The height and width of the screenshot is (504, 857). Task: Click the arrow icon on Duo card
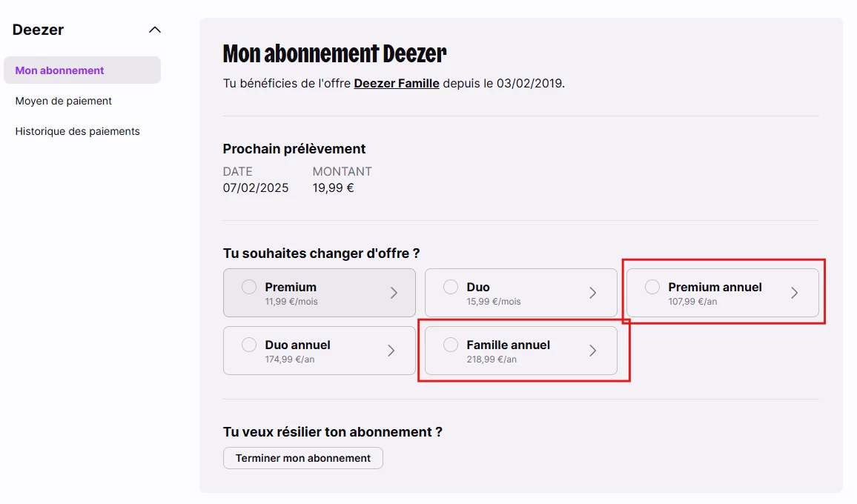tap(593, 293)
